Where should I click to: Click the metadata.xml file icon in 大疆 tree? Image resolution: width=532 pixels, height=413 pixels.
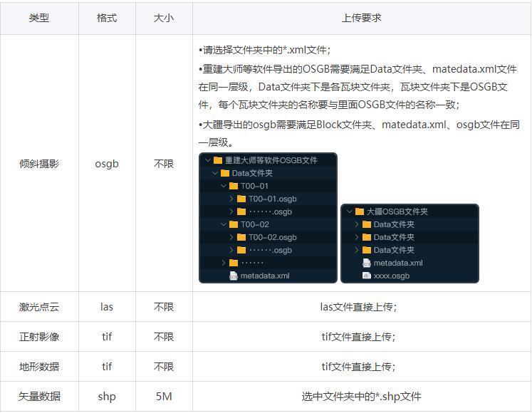(367, 263)
